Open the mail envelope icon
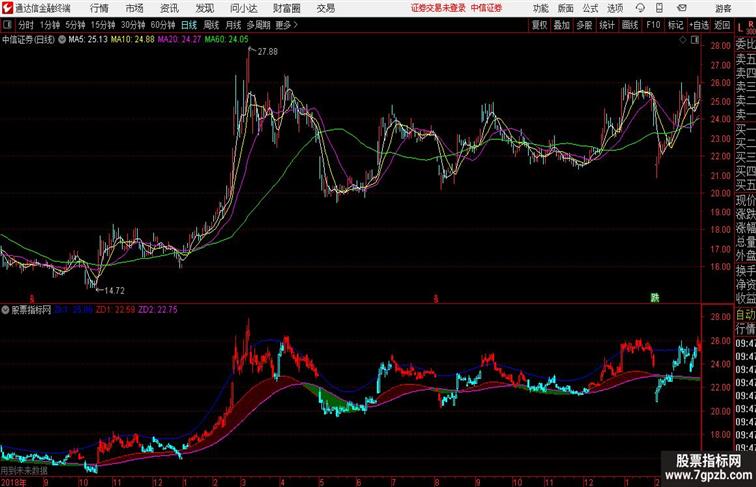Image resolution: width=756 pixels, height=487 pixels. [x=682, y=8]
